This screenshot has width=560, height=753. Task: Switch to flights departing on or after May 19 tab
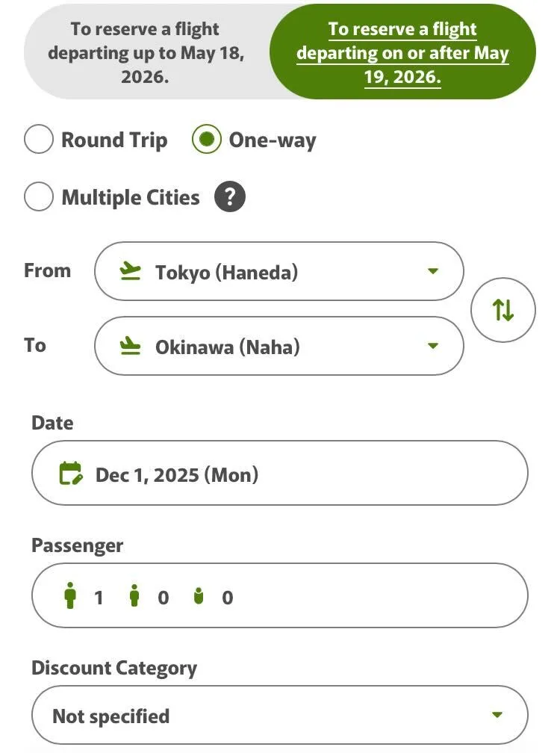402,53
